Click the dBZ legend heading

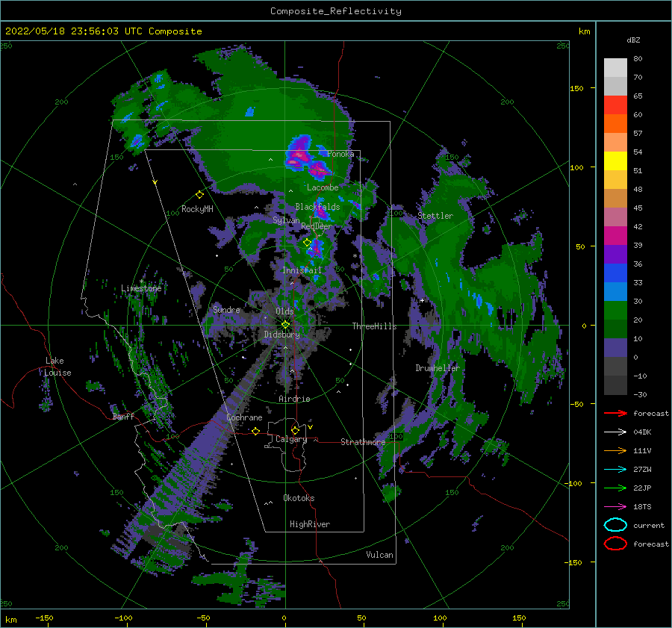coord(633,40)
